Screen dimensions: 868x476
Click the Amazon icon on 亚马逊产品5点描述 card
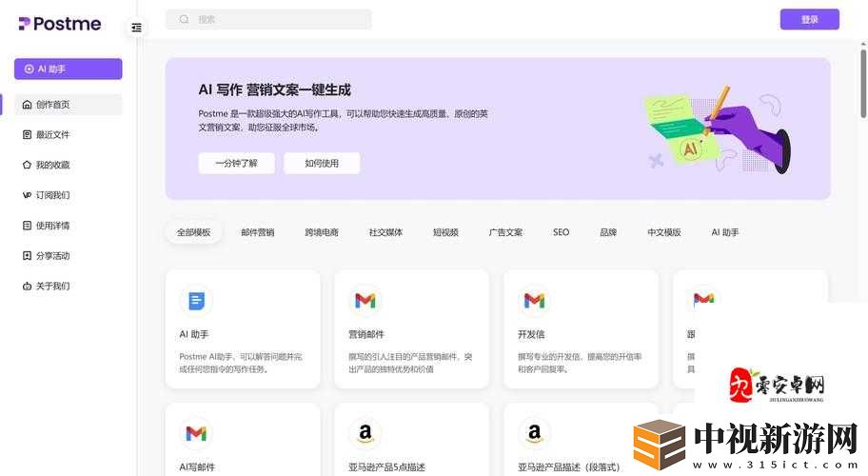click(x=365, y=433)
